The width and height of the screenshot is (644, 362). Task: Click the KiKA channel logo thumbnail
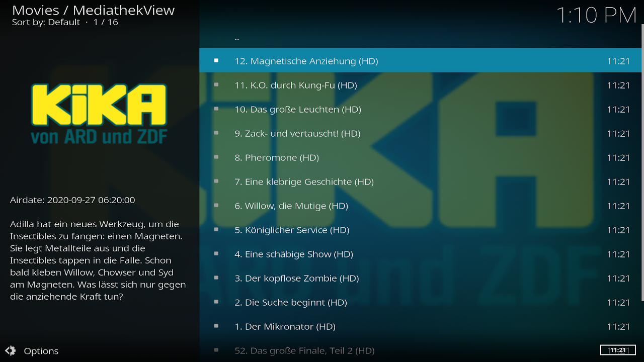[x=99, y=114]
